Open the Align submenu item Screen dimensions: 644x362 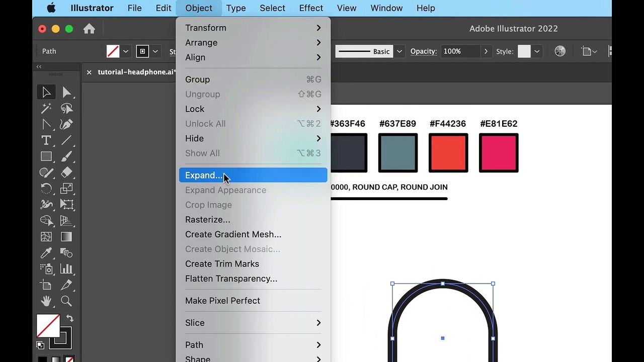tap(253, 57)
